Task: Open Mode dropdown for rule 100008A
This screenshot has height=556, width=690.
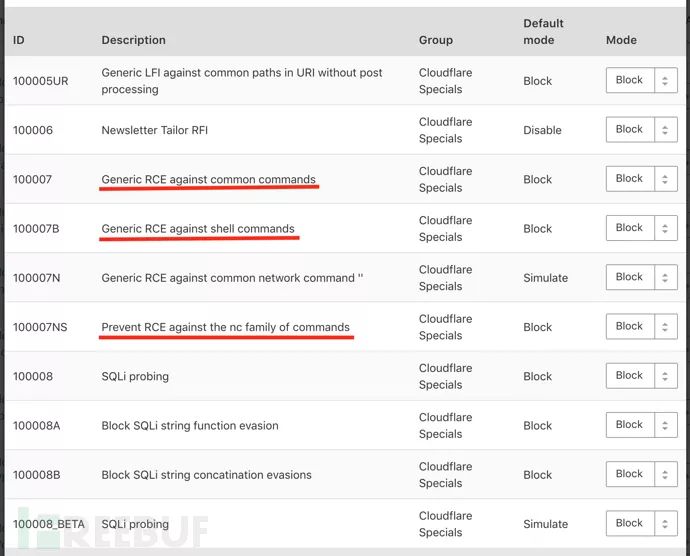Action: tap(641, 424)
